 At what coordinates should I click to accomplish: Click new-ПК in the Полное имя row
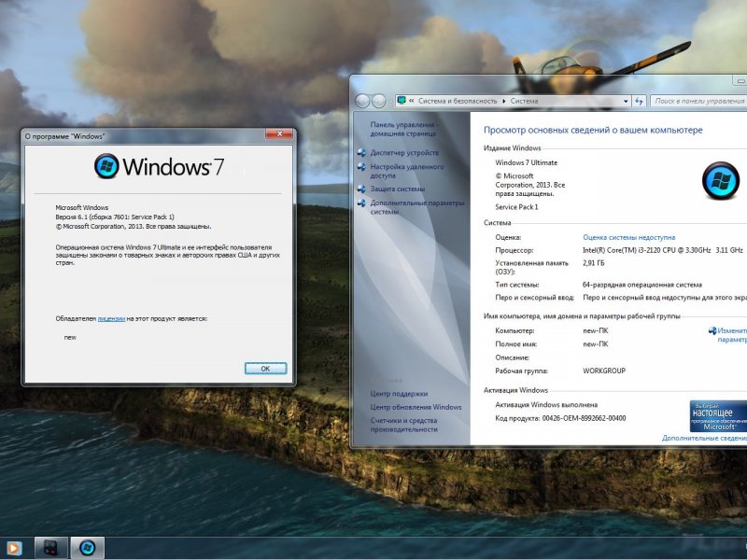(x=596, y=343)
